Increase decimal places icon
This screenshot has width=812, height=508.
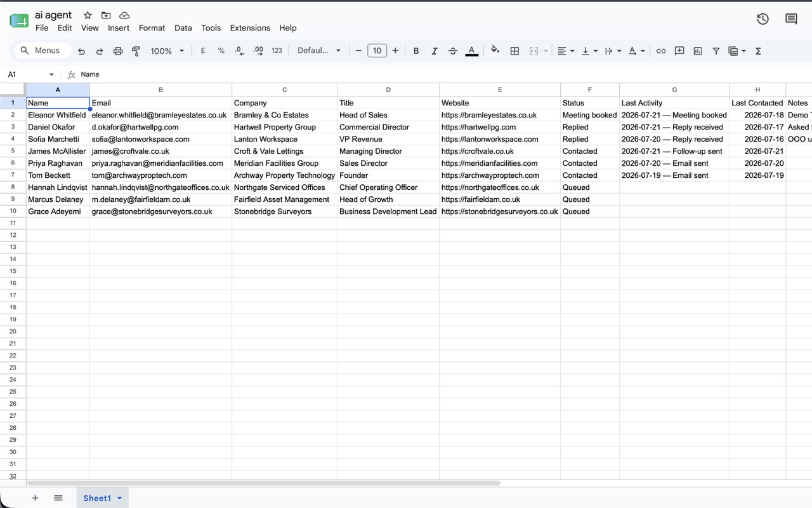[x=258, y=51]
